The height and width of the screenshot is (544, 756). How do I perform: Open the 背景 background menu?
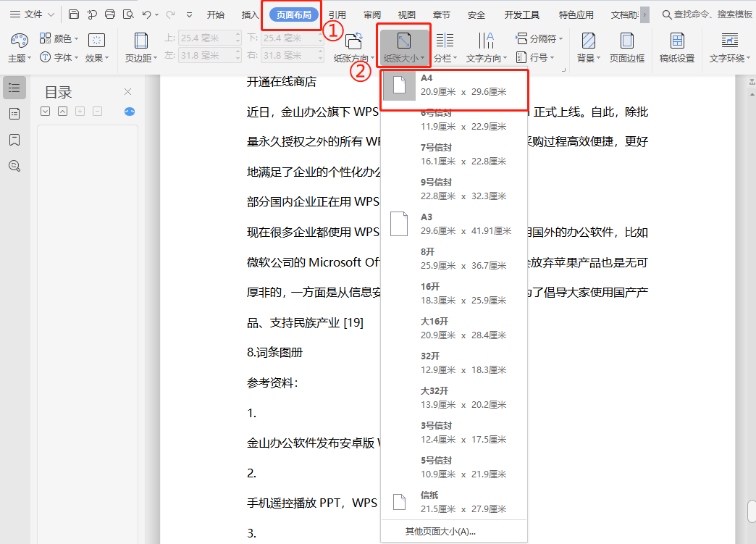coord(589,47)
